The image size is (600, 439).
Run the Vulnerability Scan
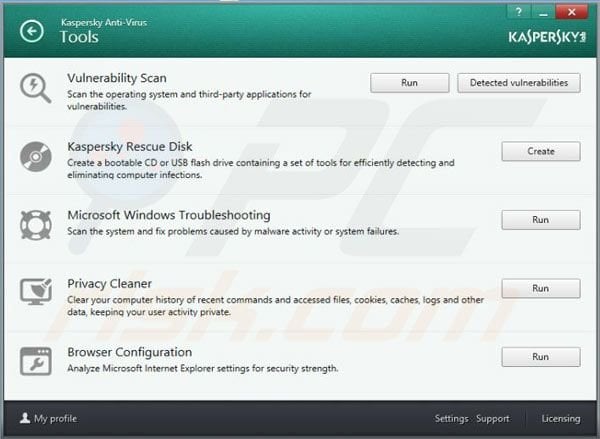(409, 83)
